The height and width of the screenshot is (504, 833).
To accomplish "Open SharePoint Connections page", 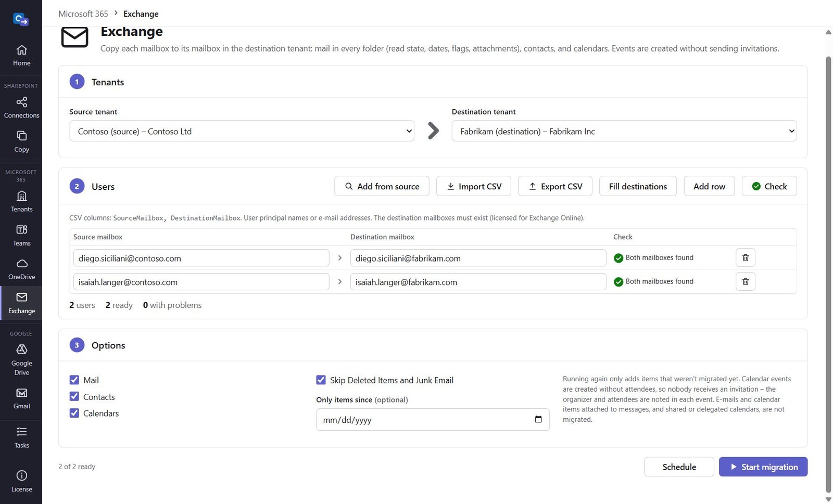I will [21, 108].
